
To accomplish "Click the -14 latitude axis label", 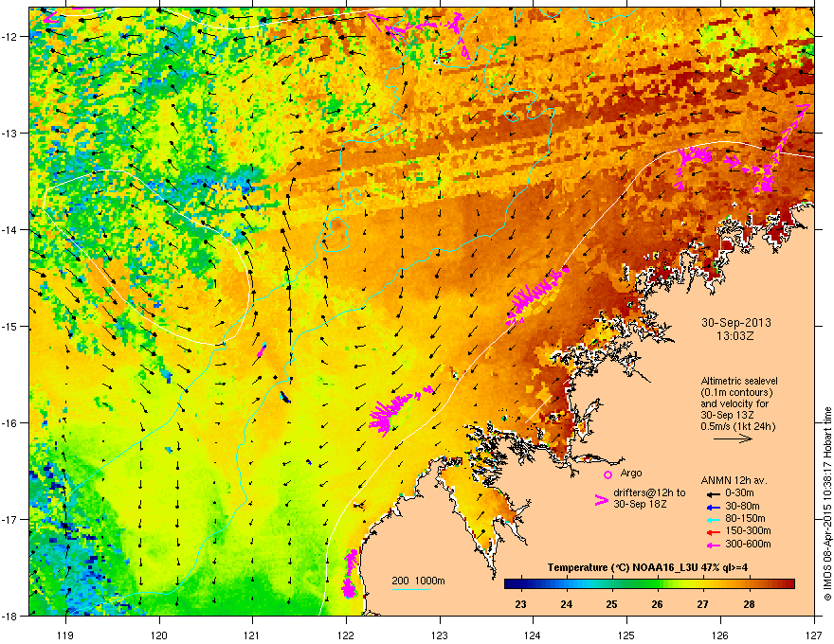I will (10, 229).
